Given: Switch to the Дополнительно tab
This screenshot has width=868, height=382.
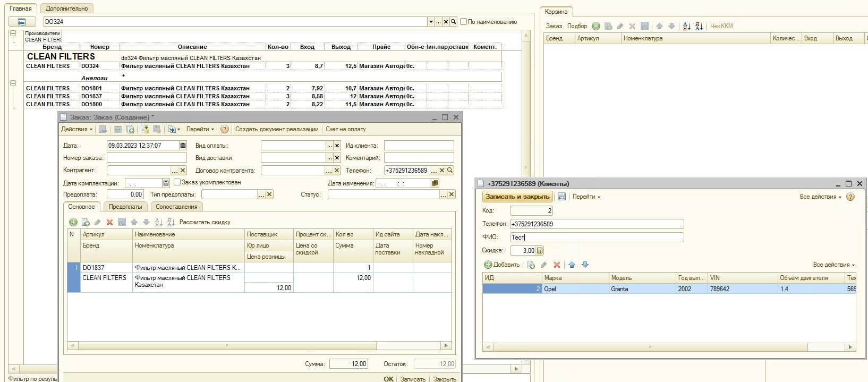Looking at the screenshot, I should point(66,9).
